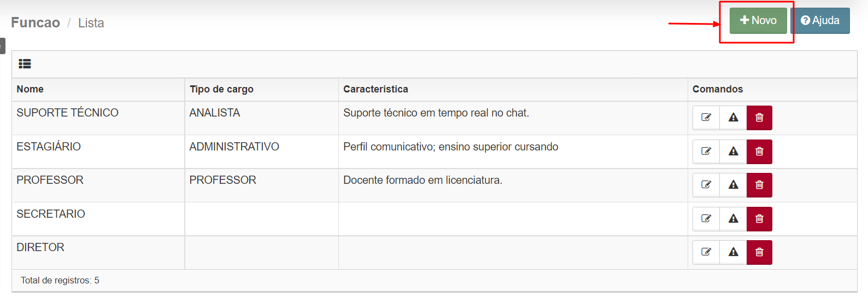The image size is (868, 302).
Task: Expand the collapsed left sidebar handle
Action: click(2, 46)
